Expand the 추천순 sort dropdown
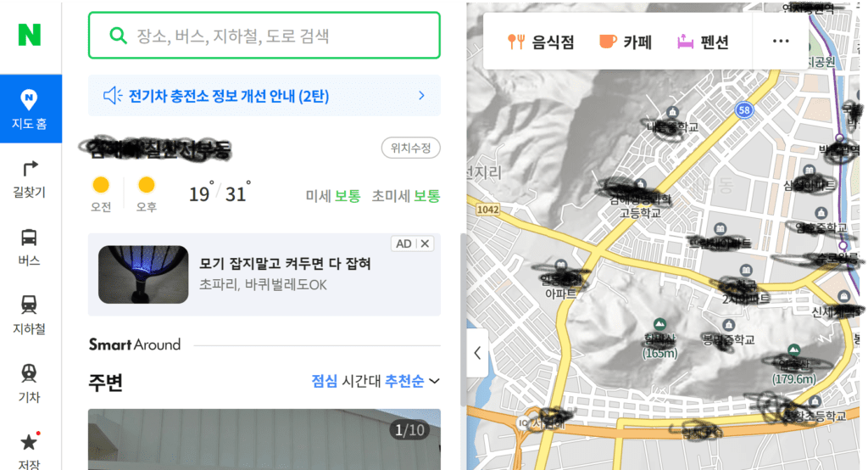Viewport: 868px width, 470px height. [413, 381]
